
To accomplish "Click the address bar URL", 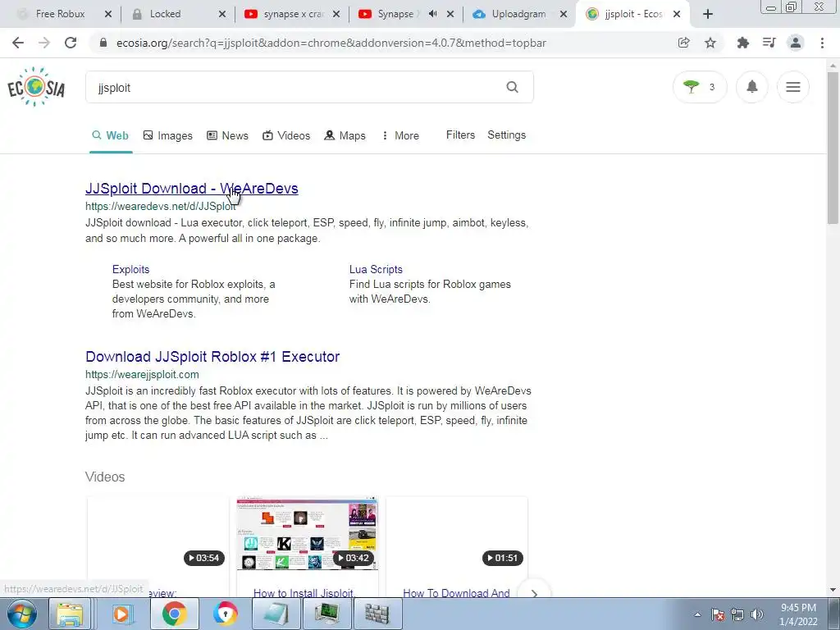I will click(331, 43).
